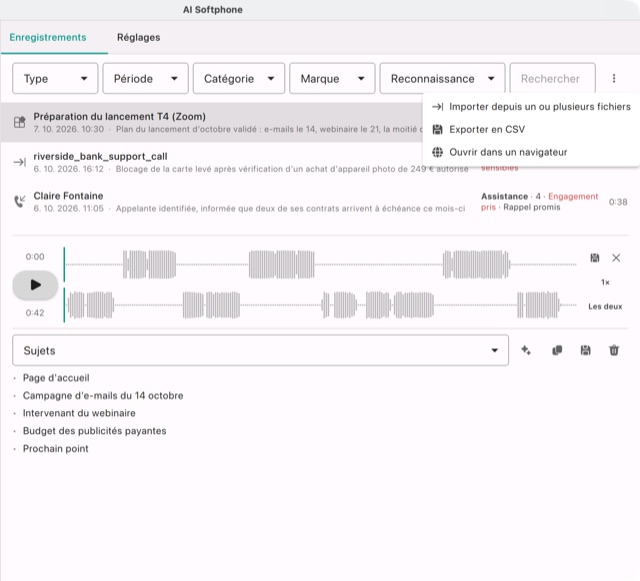Seek in the lower waveform track
The height and width of the screenshot is (581, 640).
320,305
